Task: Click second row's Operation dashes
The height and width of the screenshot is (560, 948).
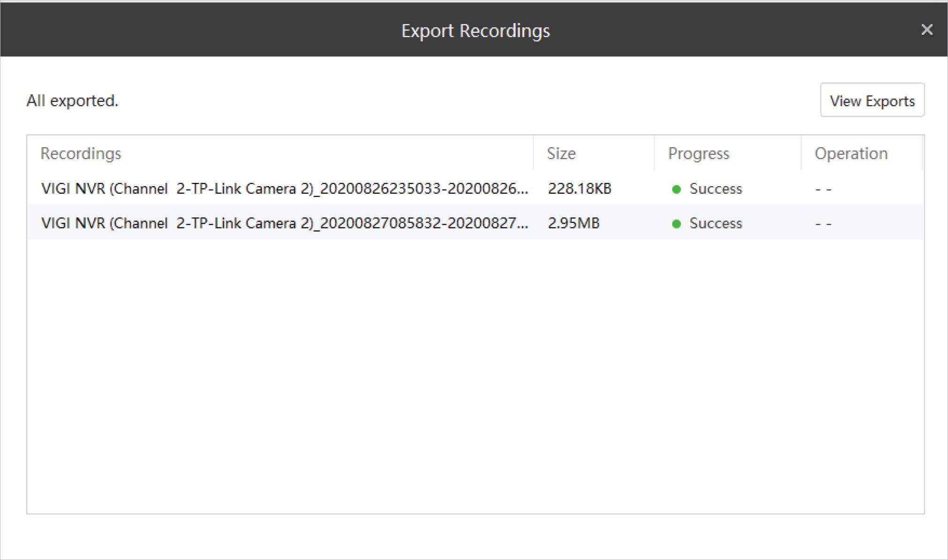Action: [823, 224]
